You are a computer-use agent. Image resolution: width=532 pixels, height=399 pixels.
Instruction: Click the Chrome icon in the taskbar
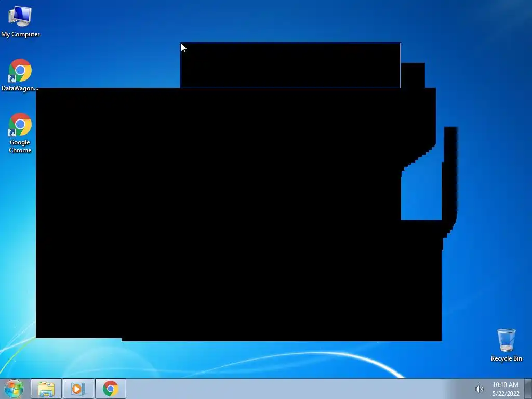(x=110, y=389)
